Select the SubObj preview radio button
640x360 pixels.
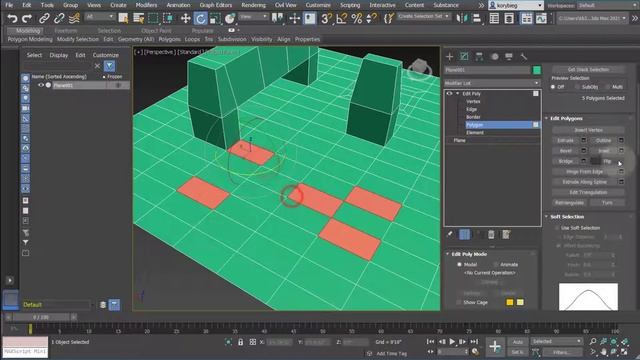[x=577, y=87]
